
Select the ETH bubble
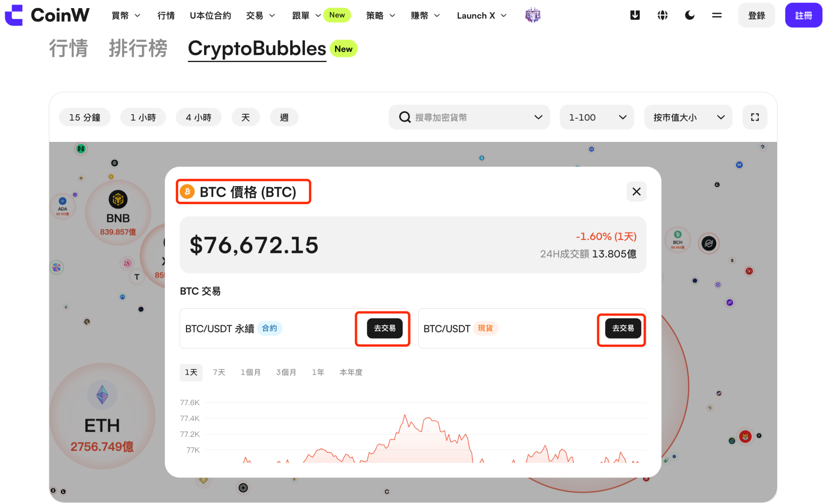coord(102,416)
